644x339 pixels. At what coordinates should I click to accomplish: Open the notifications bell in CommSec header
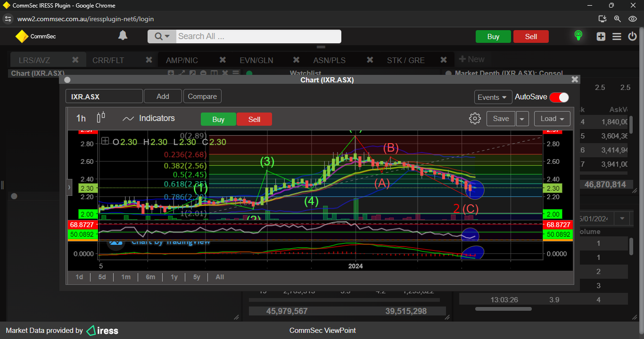coord(123,36)
